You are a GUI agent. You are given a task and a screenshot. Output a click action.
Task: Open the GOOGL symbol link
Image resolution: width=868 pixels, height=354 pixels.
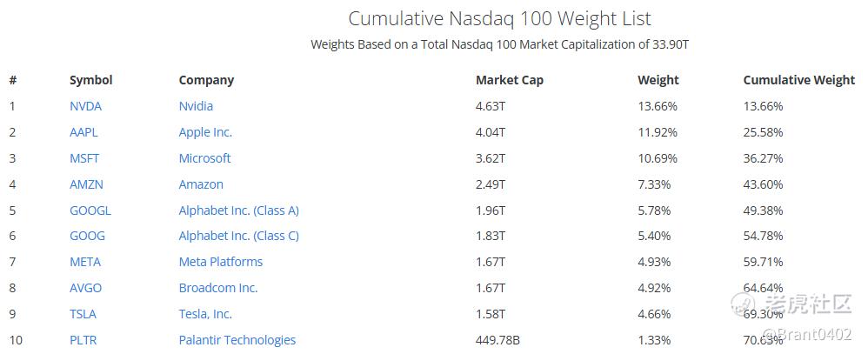tap(90, 210)
